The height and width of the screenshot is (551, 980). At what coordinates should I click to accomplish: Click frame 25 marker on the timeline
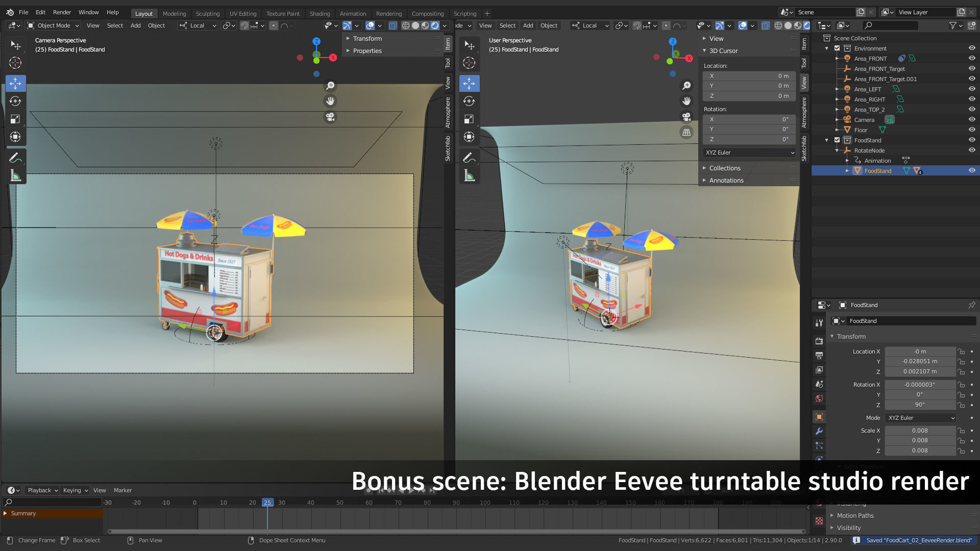[x=267, y=503]
